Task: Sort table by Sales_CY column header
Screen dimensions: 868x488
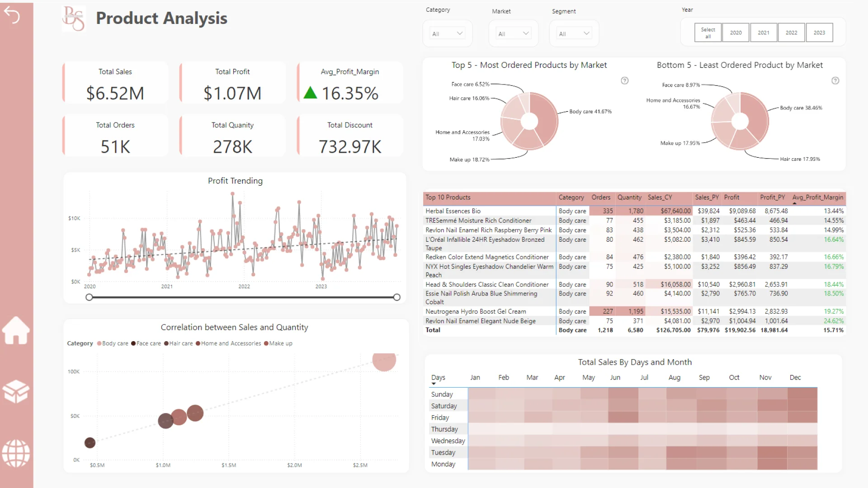Action: click(x=660, y=197)
